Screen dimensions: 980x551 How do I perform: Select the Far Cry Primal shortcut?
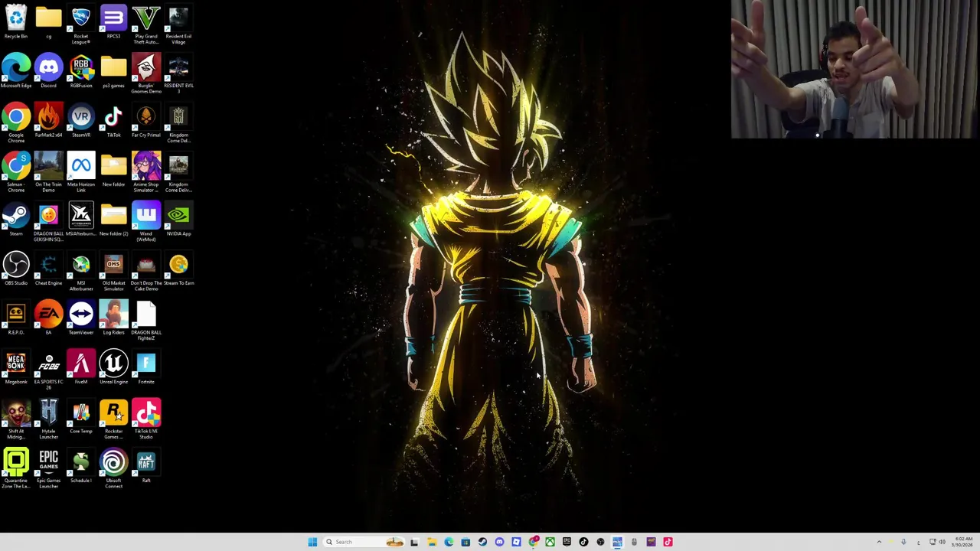(146, 118)
